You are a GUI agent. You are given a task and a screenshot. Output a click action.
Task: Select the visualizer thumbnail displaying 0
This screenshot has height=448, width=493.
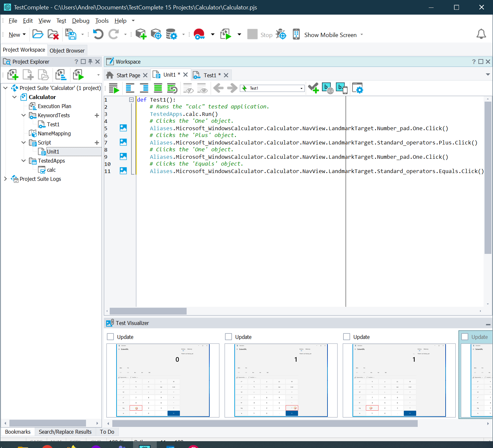tap(163, 380)
